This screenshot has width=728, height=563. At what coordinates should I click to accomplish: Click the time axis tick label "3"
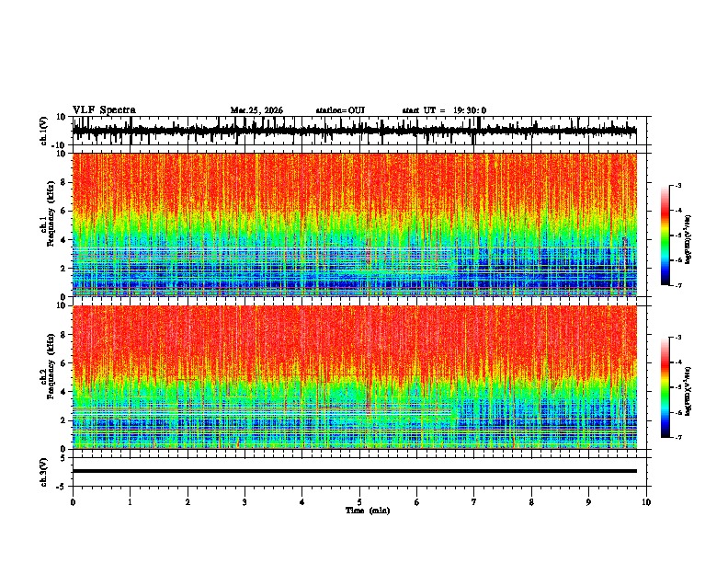point(245,502)
